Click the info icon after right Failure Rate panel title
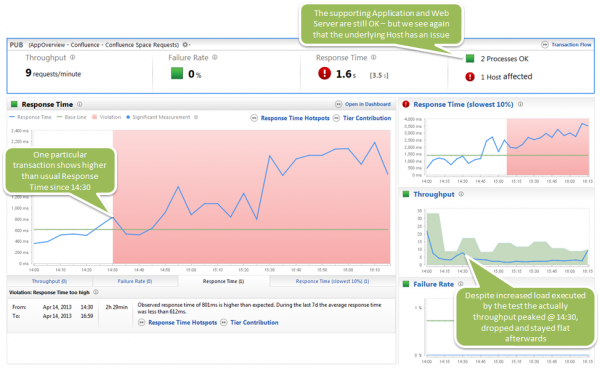The image size is (600, 369). (x=461, y=284)
